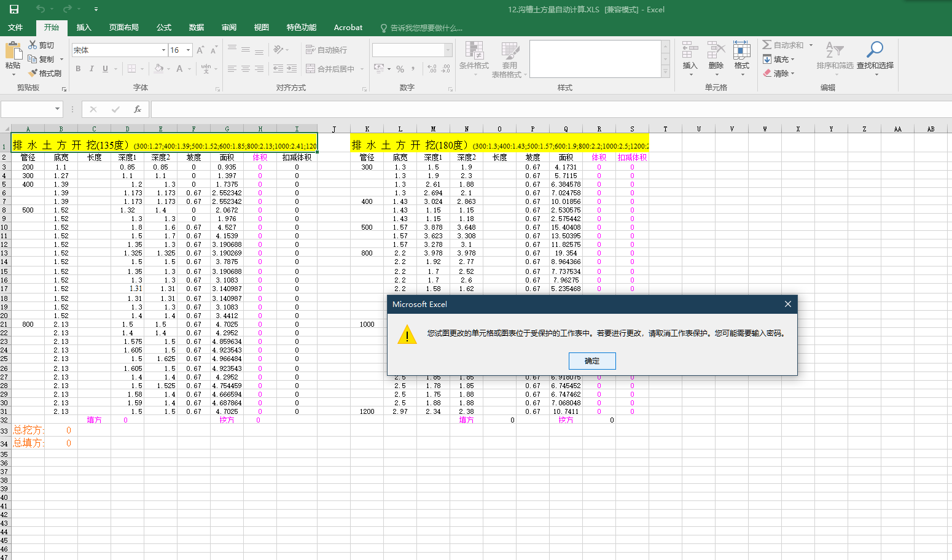
Task: Increase font size with large A icon
Action: (x=200, y=50)
